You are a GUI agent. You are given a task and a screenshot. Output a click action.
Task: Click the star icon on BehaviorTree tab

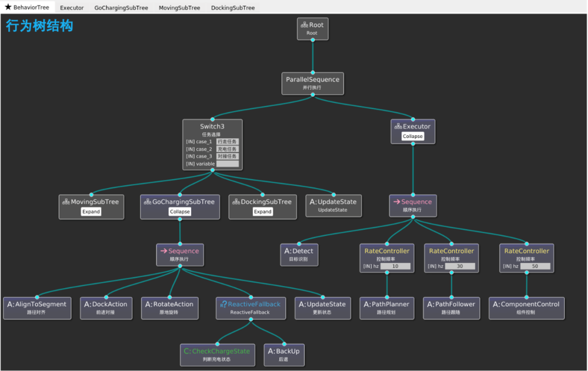coord(8,8)
